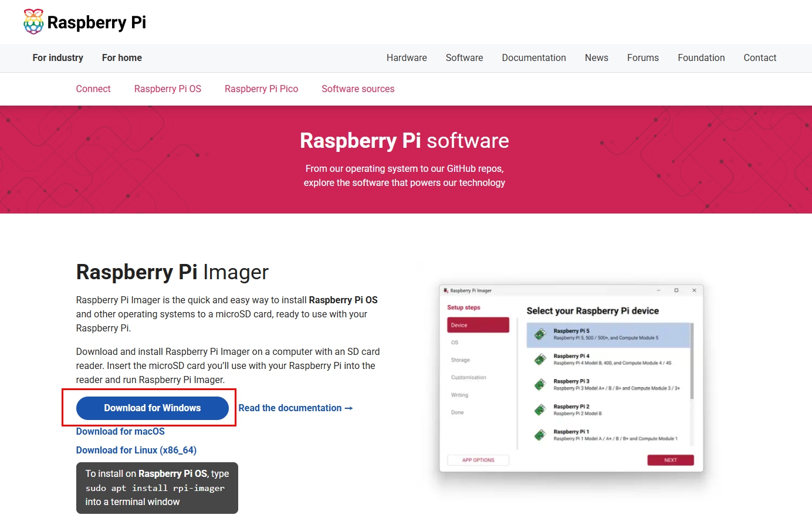Click the sudo apt install rpi-imager command
The width and height of the screenshot is (812, 525).
[155, 488]
